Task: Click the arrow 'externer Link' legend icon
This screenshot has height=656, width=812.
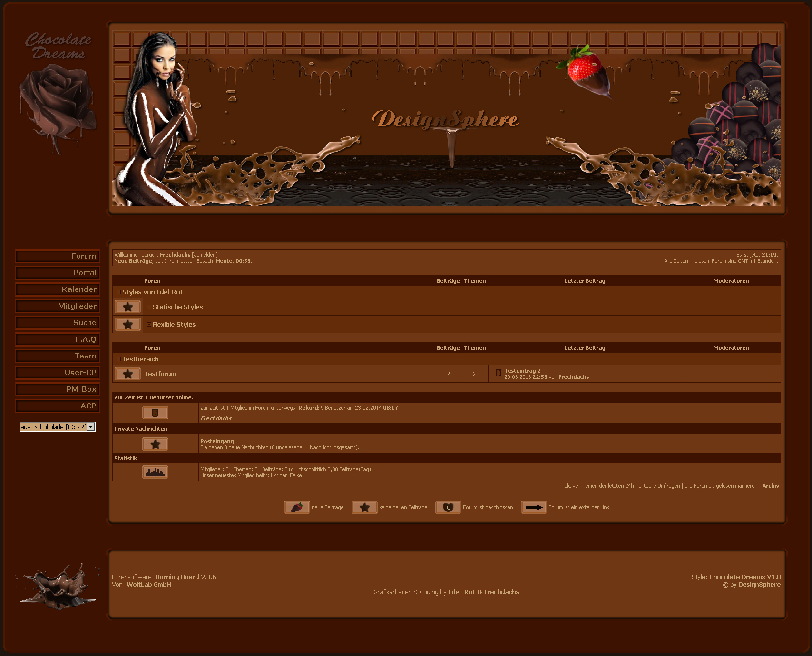Action: click(534, 507)
